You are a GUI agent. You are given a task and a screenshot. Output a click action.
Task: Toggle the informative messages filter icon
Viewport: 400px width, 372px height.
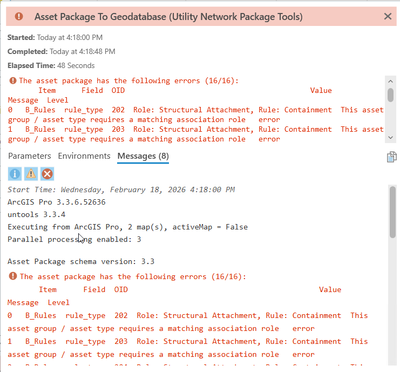[x=14, y=174]
